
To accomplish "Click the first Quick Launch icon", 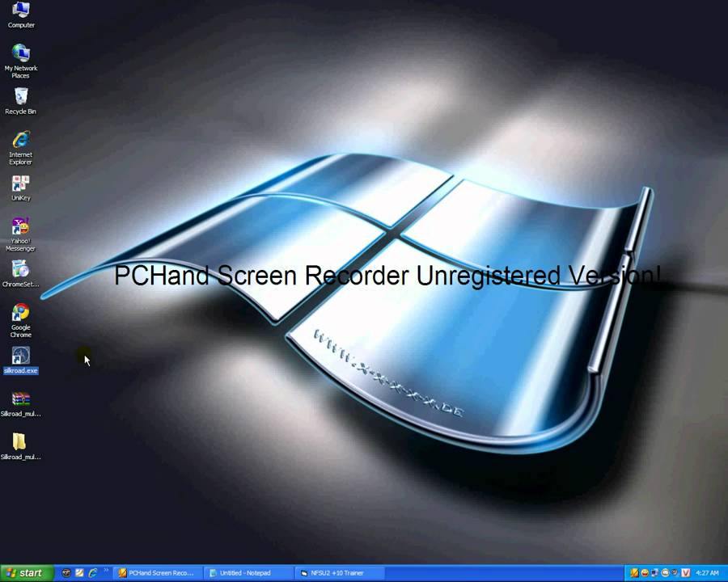I will point(66,573).
